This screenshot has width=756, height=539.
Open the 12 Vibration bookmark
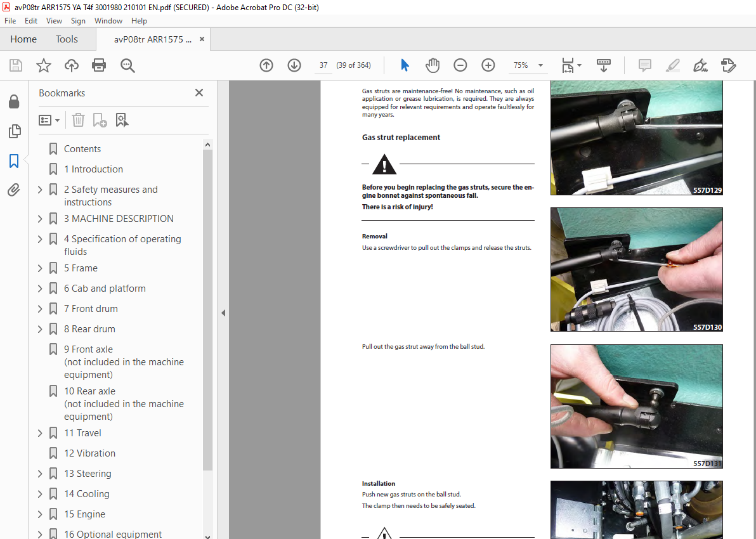click(89, 453)
